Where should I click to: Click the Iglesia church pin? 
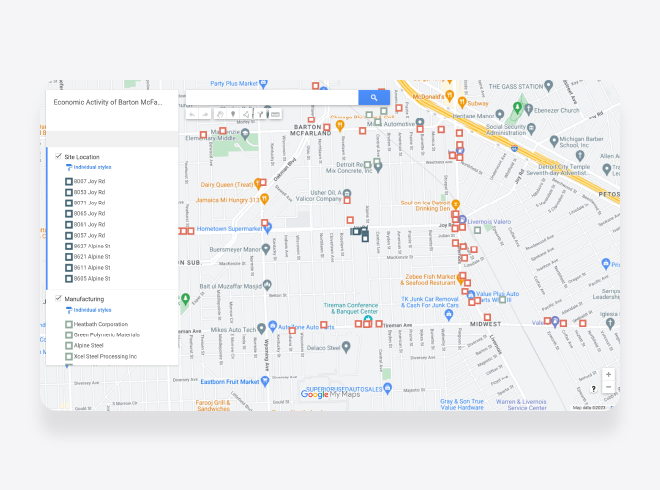coord(610,324)
